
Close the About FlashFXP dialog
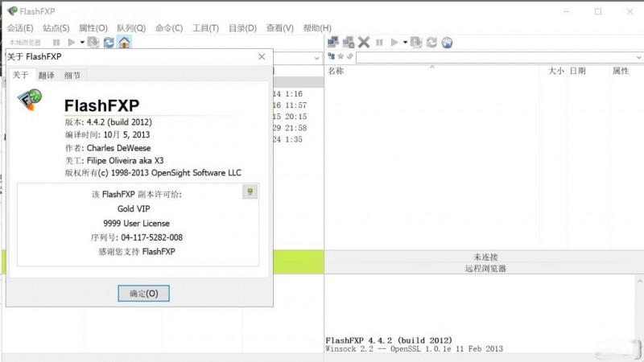262,56
